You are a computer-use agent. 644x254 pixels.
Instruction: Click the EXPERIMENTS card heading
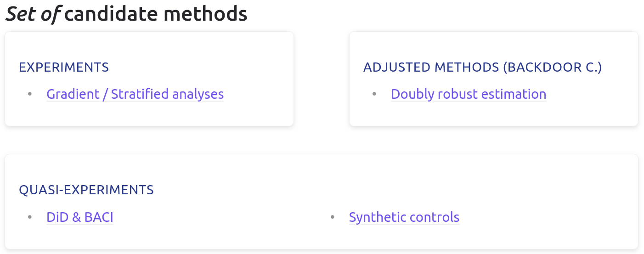64,68
